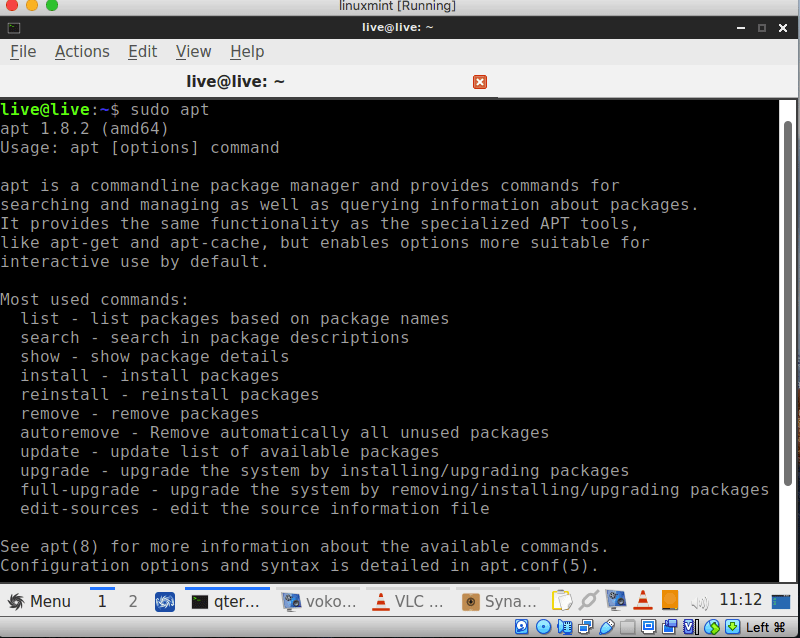Viewport: 800px width, 638px height.
Task: Click the disconnected network tray icon
Action: coord(588,600)
